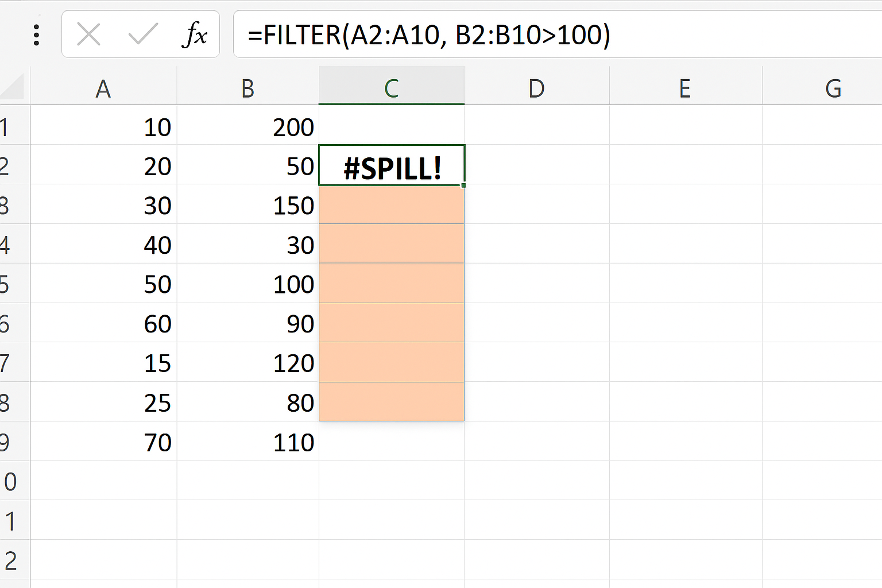
Task: Click column B cell with value 30
Action: tap(248, 244)
